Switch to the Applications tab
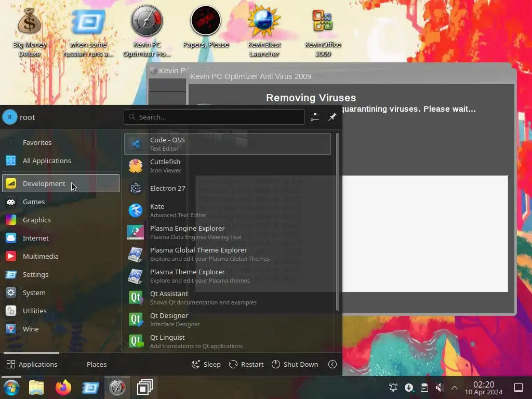 [32, 364]
